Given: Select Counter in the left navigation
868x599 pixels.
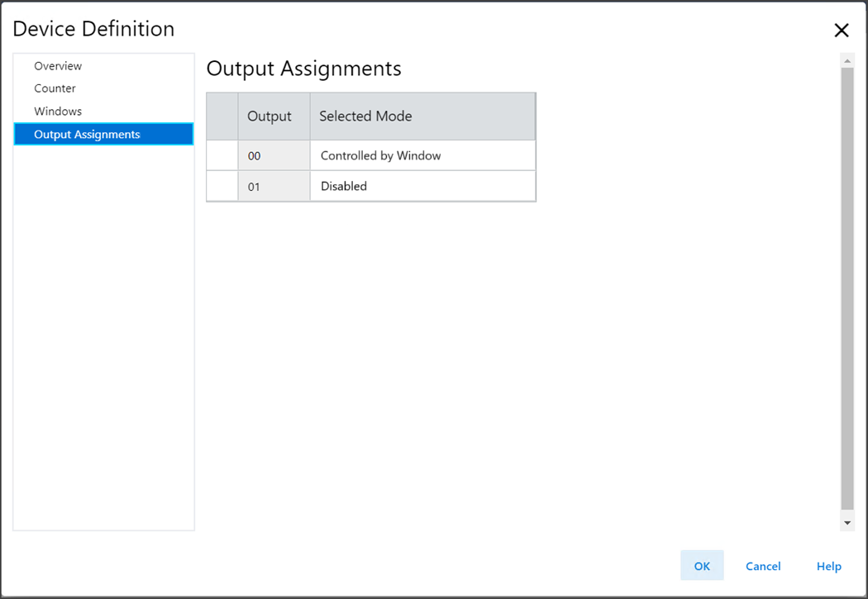Looking at the screenshot, I should pyautogui.click(x=55, y=88).
